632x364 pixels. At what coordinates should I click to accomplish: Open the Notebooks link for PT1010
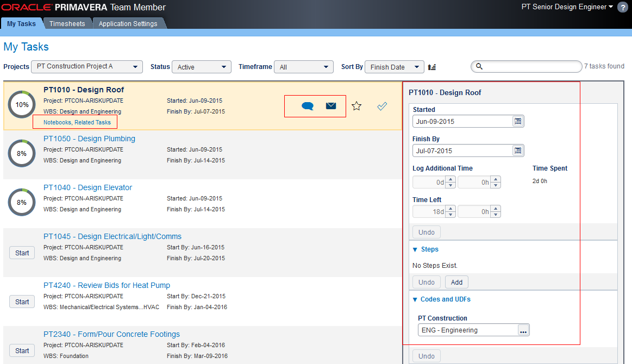click(57, 123)
